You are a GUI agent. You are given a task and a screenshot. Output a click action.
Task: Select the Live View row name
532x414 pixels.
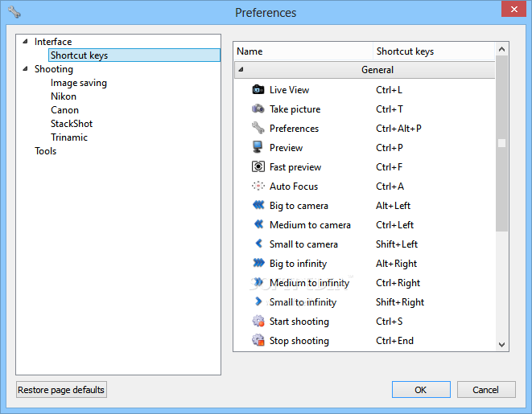[x=289, y=90]
